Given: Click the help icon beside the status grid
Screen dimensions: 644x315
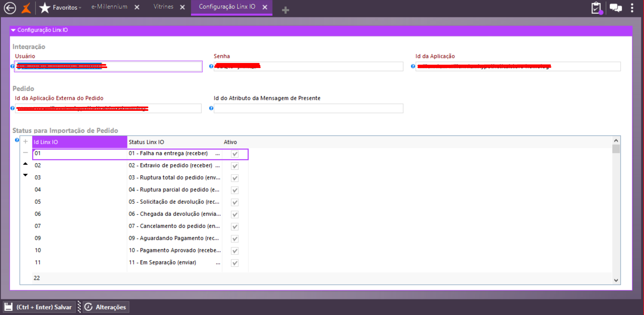Looking at the screenshot, I should pos(17,140).
